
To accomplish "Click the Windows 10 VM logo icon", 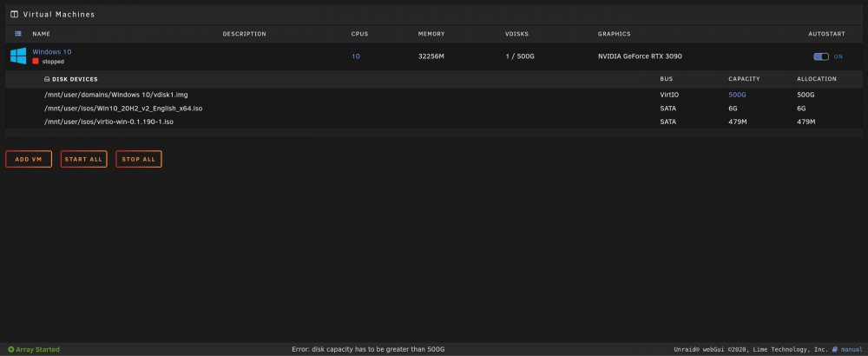I will point(18,56).
